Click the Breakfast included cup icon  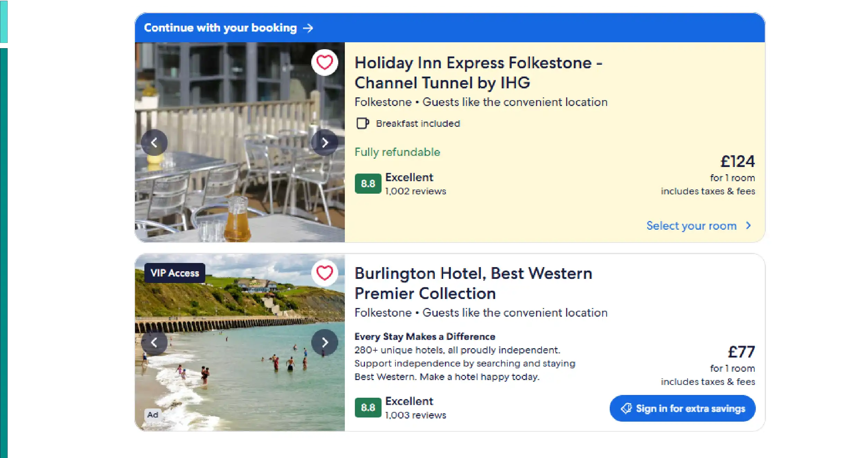pos(362,123)
